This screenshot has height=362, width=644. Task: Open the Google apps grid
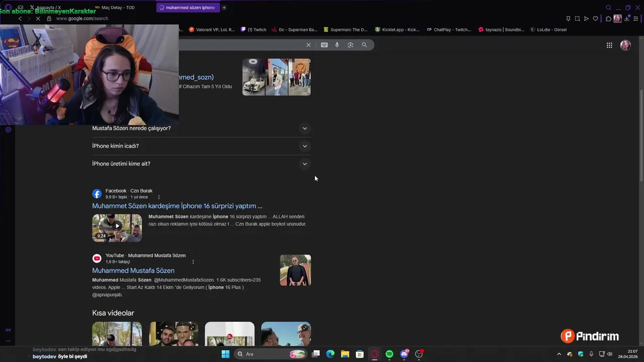[x=609, y=45]
